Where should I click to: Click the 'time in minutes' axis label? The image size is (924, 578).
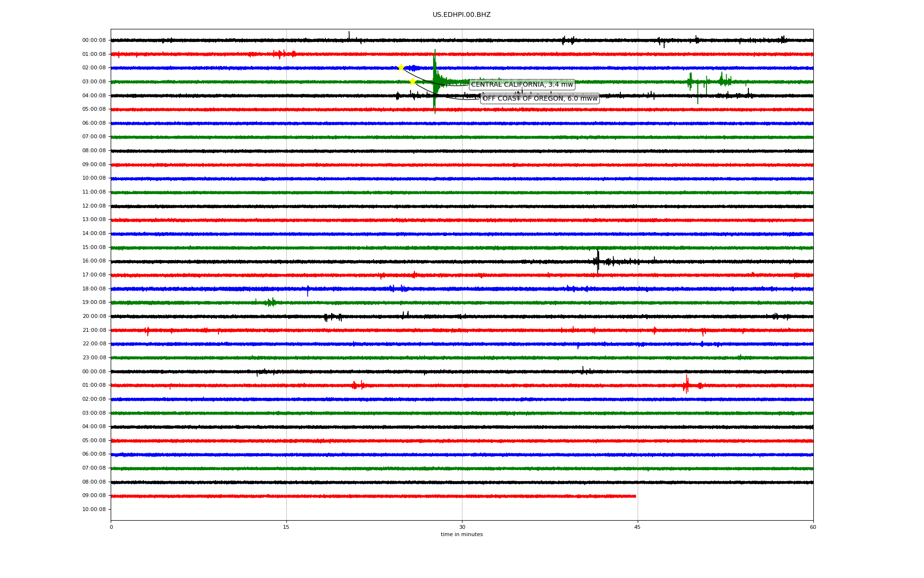pos(462,535)
